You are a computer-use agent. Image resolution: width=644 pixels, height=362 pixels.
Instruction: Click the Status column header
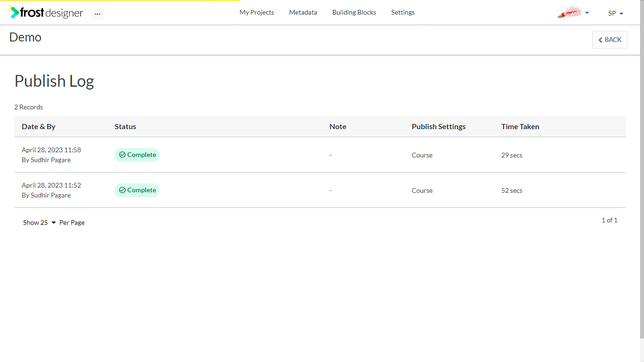click(125, 126)
